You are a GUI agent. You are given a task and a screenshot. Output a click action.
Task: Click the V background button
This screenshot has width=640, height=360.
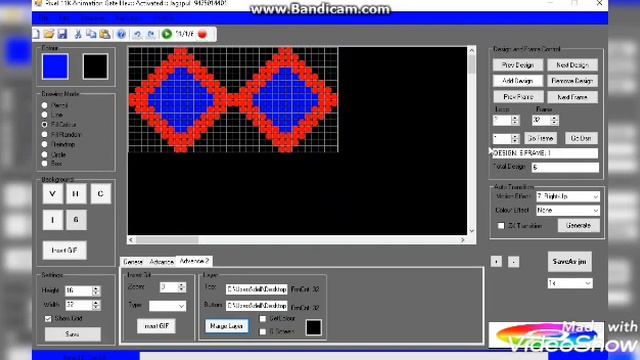point(53,193)
